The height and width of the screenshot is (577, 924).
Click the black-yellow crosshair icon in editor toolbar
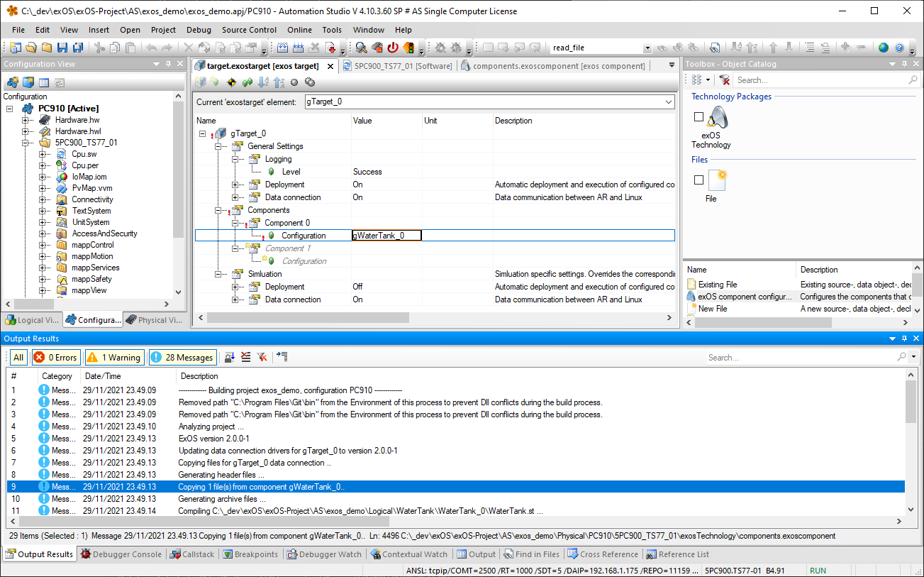coord(231,82)
